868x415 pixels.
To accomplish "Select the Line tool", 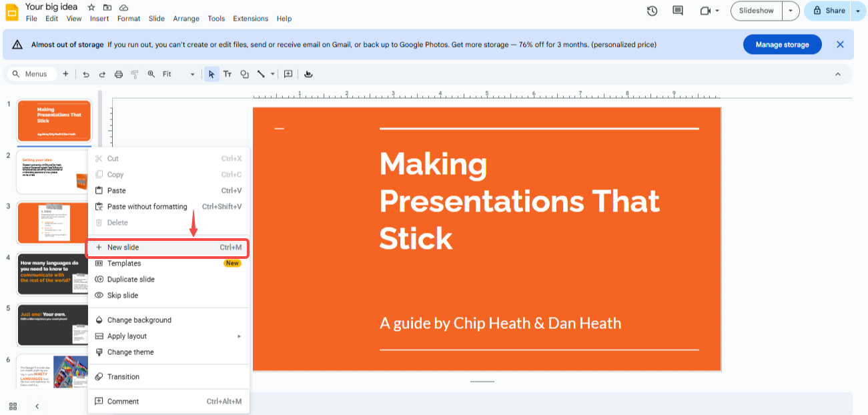I will point(261,74).
